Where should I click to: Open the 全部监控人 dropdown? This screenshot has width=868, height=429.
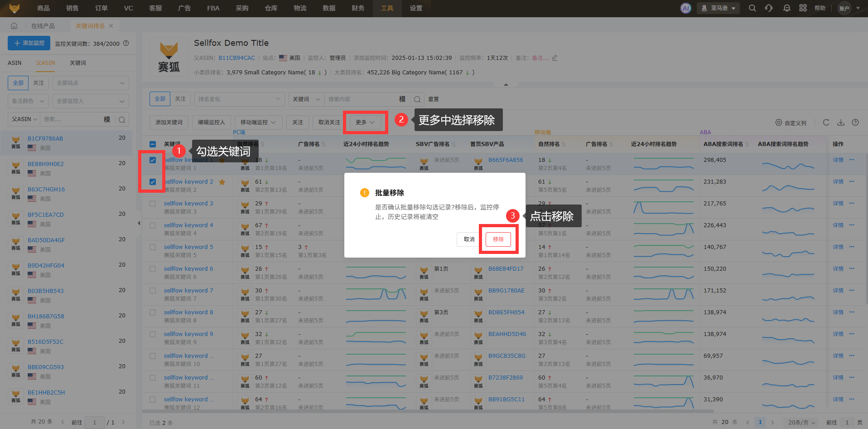91,101
